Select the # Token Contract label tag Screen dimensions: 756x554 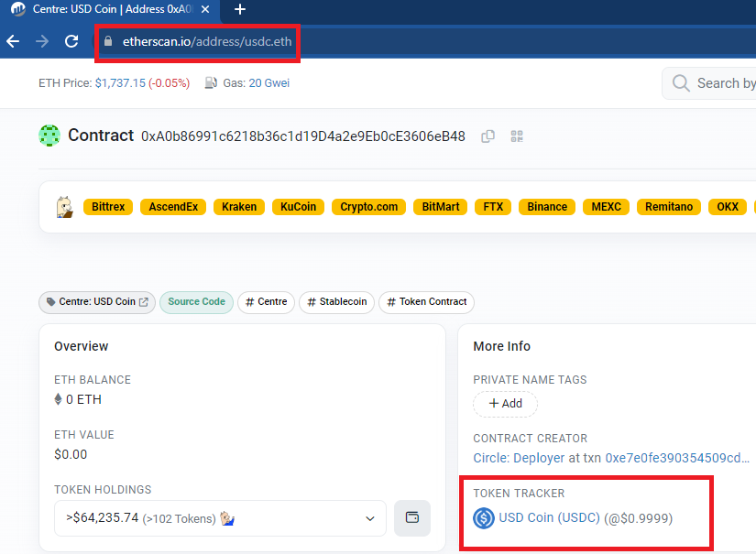427,302
